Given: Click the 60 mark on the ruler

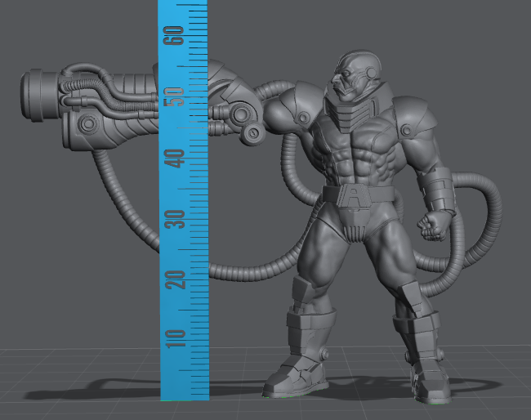Looking at the screenshot, I should click(175, 35).
